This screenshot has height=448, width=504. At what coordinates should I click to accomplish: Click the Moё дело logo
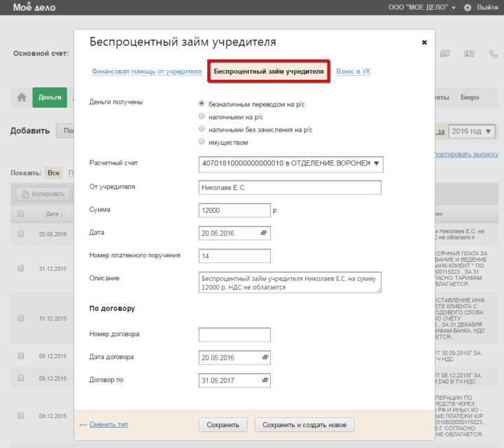pos(34,7)
